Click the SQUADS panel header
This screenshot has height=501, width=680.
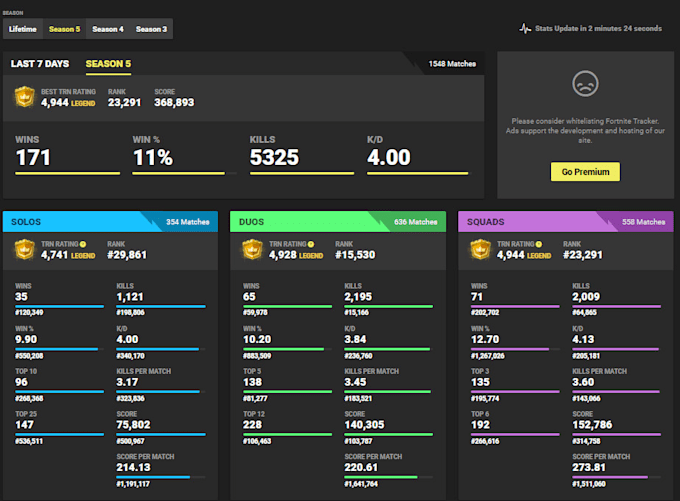(x=566, y=222)
